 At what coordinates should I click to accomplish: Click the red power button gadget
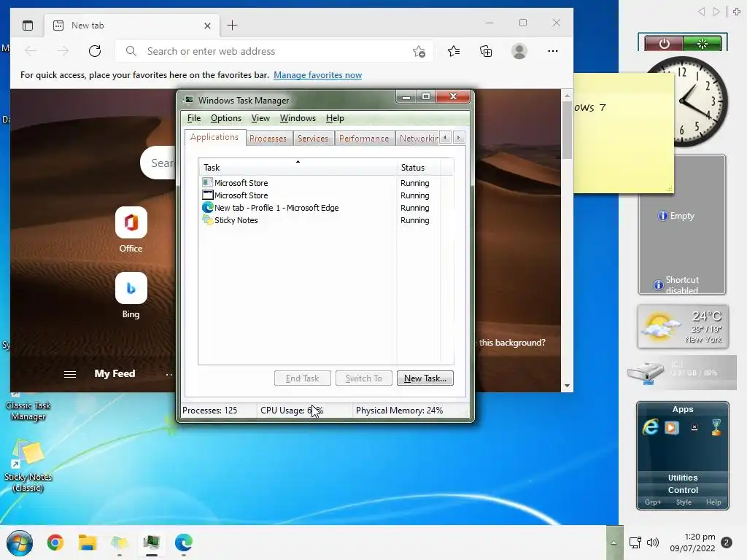(x=664, y=44)
